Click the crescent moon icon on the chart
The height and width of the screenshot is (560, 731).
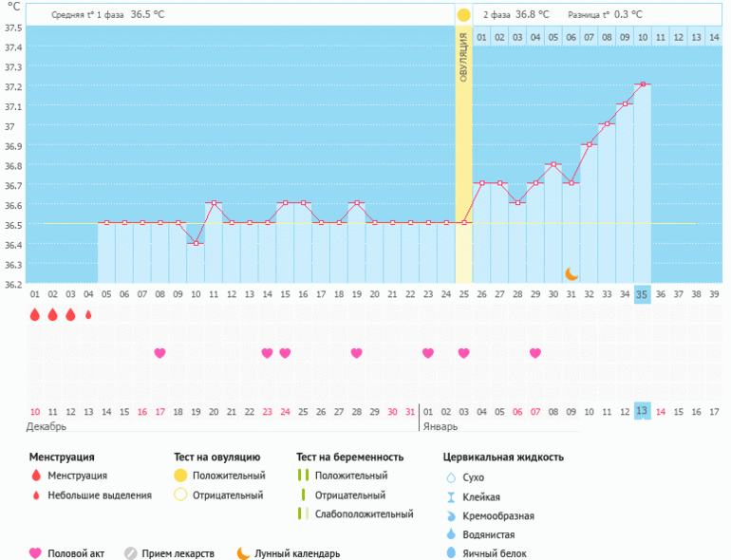[x=572, y=273]
